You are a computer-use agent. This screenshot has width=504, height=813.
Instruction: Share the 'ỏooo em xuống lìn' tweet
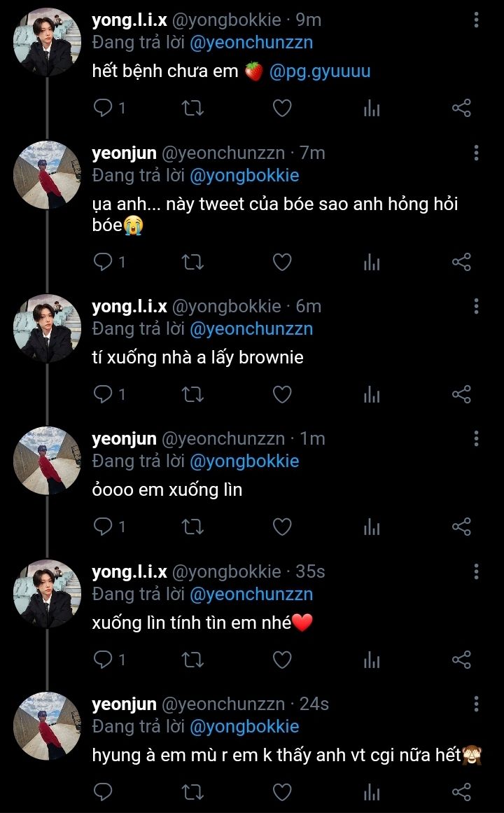(461, 527)
